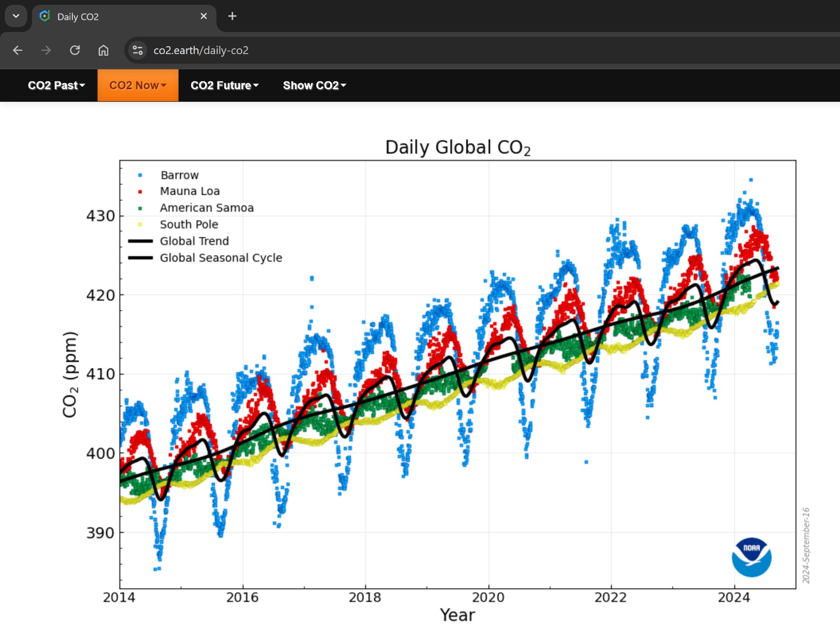Viewport: 840px width, 633px height.
Task: Click the address bar URL co2.earth/daily-co2
Action: click(x=201, y=50)
